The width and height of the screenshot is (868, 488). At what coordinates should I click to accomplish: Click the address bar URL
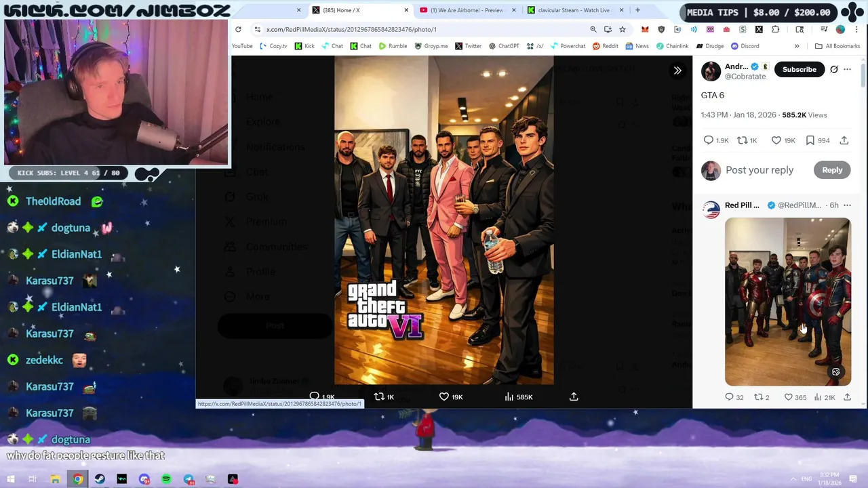351,29
